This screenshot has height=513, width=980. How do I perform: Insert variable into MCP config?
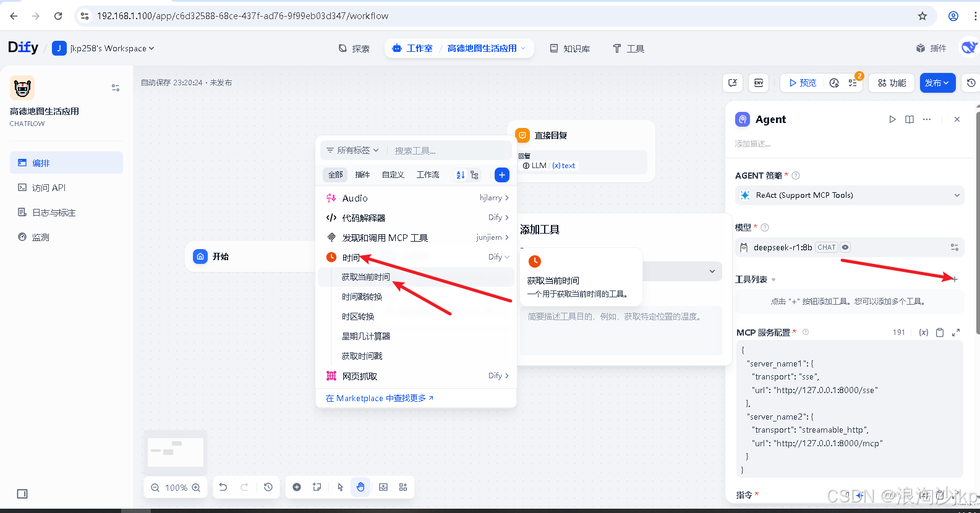[x=923, y=333]
